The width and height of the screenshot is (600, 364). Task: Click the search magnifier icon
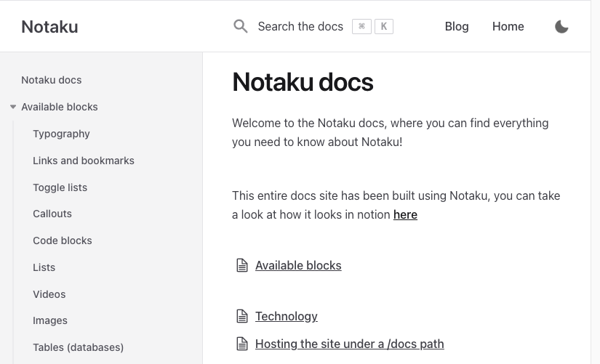click(241, 26)
